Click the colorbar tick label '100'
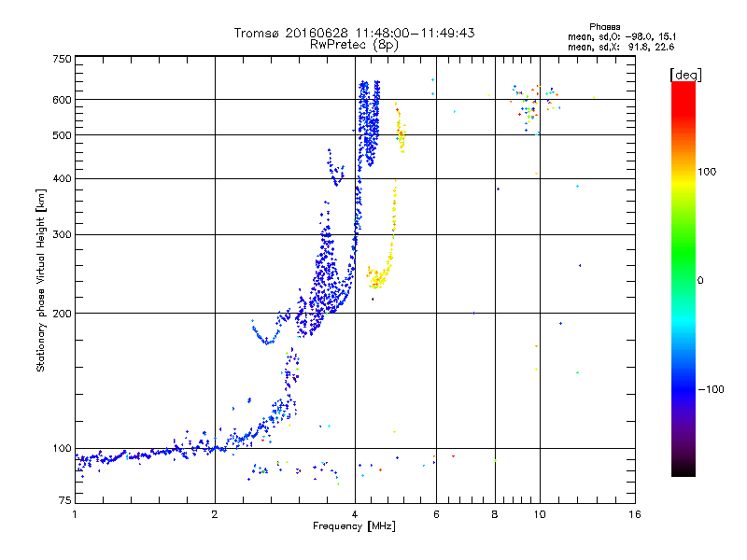 tap(707, 172)
